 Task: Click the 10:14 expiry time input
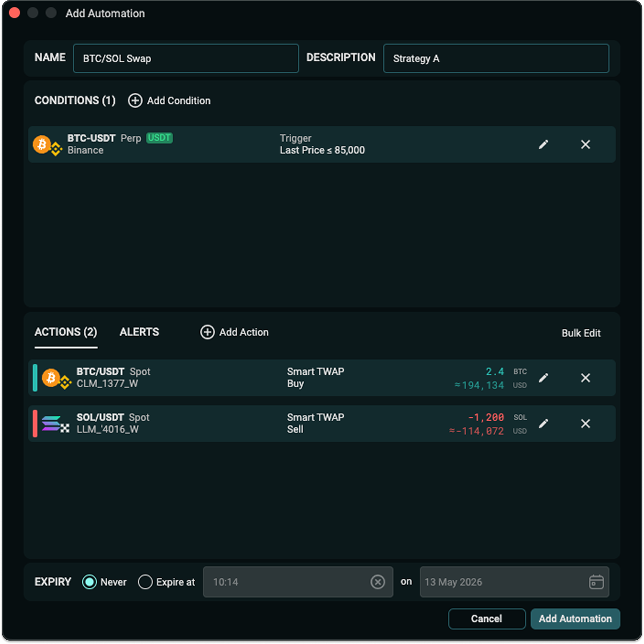click(298, 582)
